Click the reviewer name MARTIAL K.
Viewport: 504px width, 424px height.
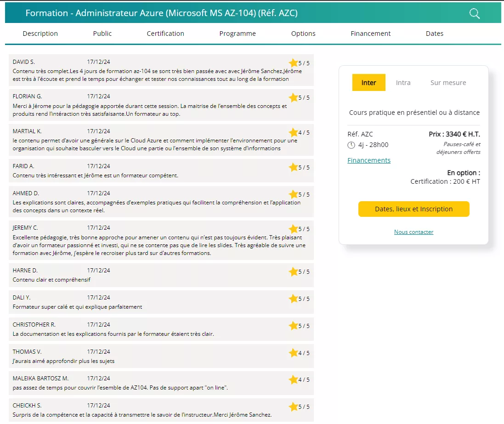(27, 131)
